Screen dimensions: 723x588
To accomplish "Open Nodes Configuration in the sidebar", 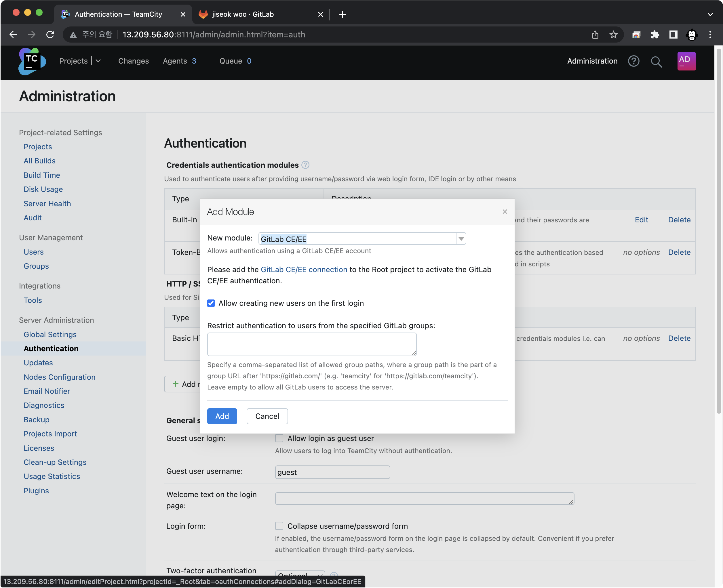I will click(x=59, y=377).
